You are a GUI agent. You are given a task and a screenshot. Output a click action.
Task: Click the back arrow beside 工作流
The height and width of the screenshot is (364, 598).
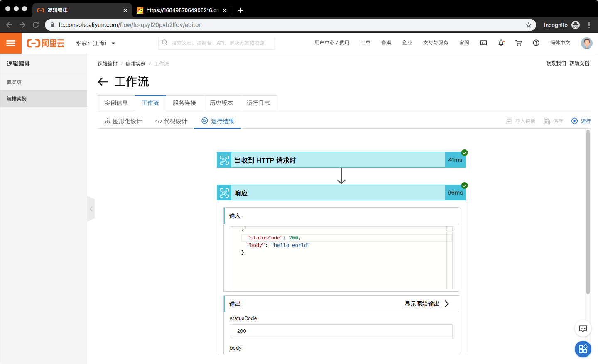pos(103,82)
